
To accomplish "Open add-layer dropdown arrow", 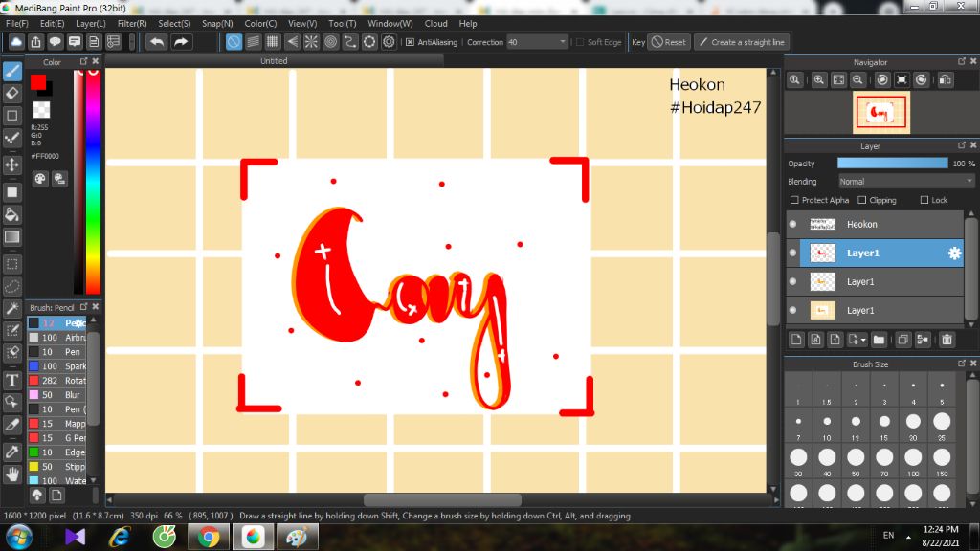I will 863,341.
